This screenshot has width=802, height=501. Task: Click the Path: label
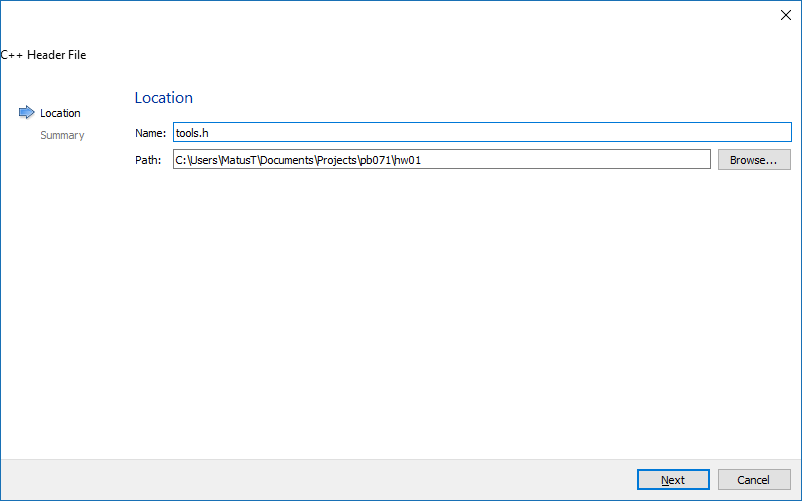pyautogui.click(x=148, y=160)
